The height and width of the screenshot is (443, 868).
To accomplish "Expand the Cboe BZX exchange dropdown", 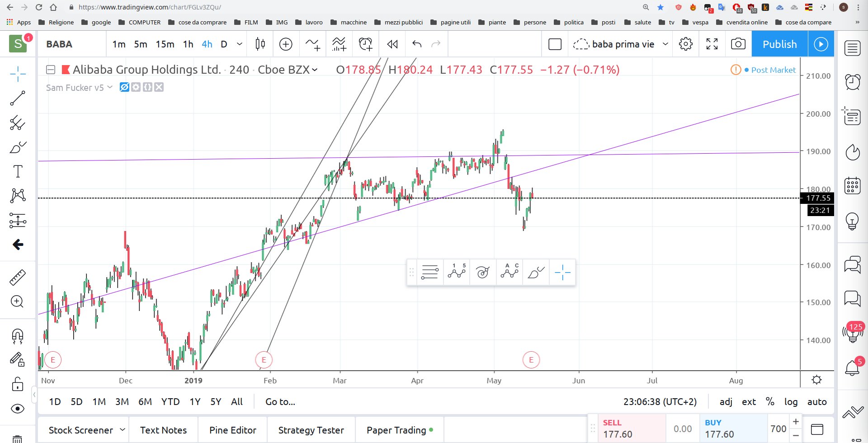I will pos(315,70).
